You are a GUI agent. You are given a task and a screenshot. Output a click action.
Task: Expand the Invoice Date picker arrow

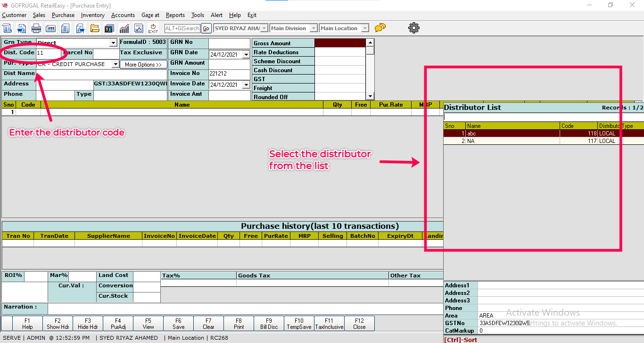coord(246,85)
